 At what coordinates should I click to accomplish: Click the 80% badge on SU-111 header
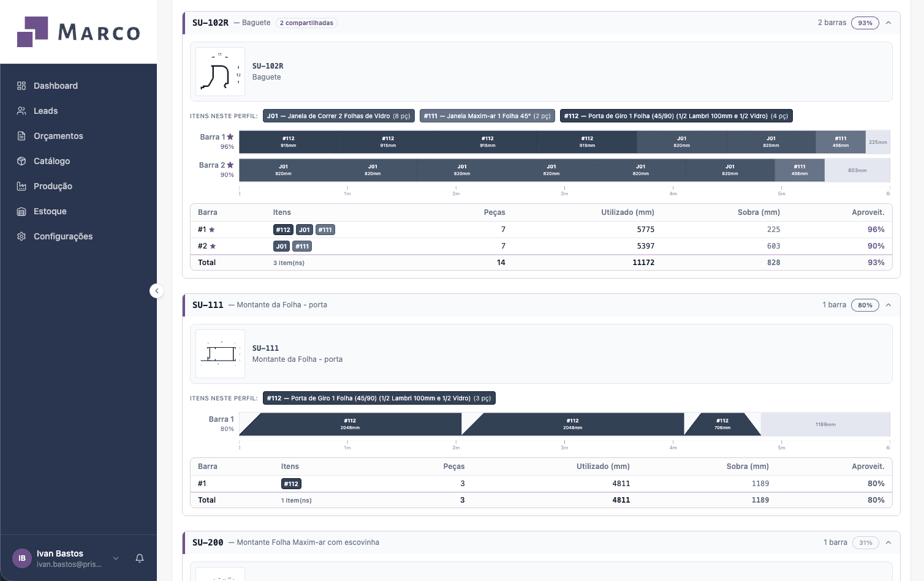tap(865, 305)
